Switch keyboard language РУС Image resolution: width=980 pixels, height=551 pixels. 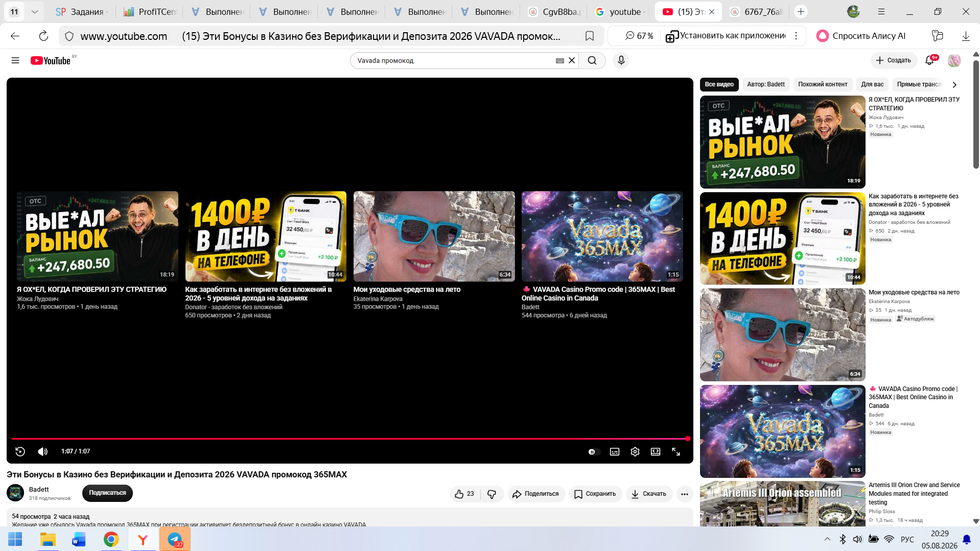907,539
